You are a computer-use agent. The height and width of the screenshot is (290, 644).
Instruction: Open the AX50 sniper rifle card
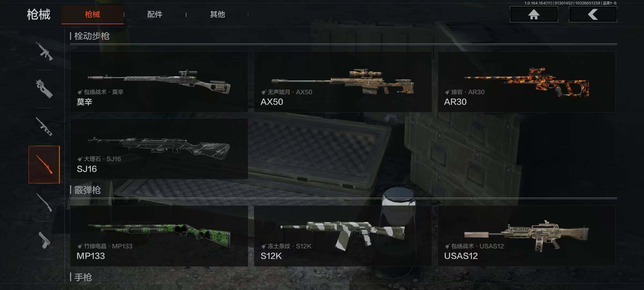click(x=343, y=82)
